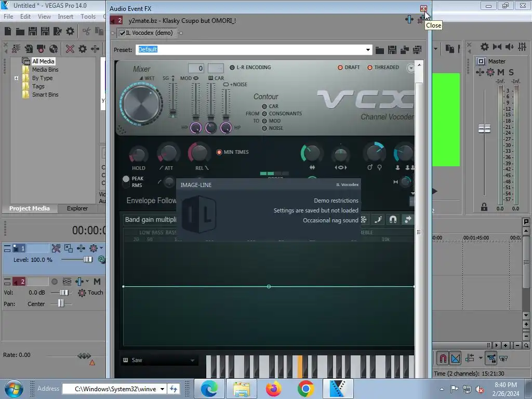Open the Saw carrier waveform dropdown
The image size is (532, 399).
tap(192, 361)
